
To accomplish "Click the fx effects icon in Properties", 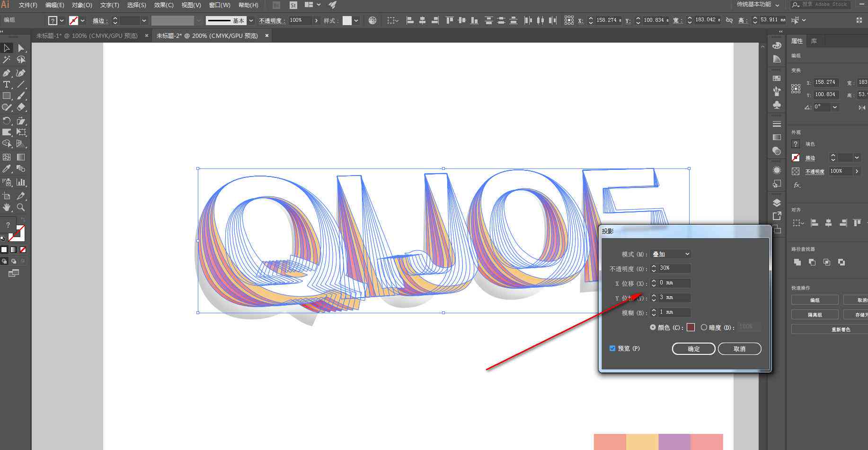I will [797, 185].
